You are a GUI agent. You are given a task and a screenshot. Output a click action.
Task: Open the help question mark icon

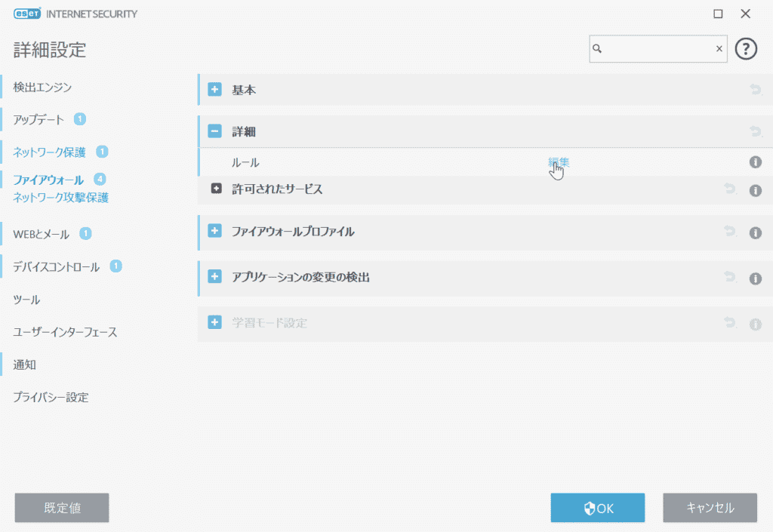tap(746, 49)
